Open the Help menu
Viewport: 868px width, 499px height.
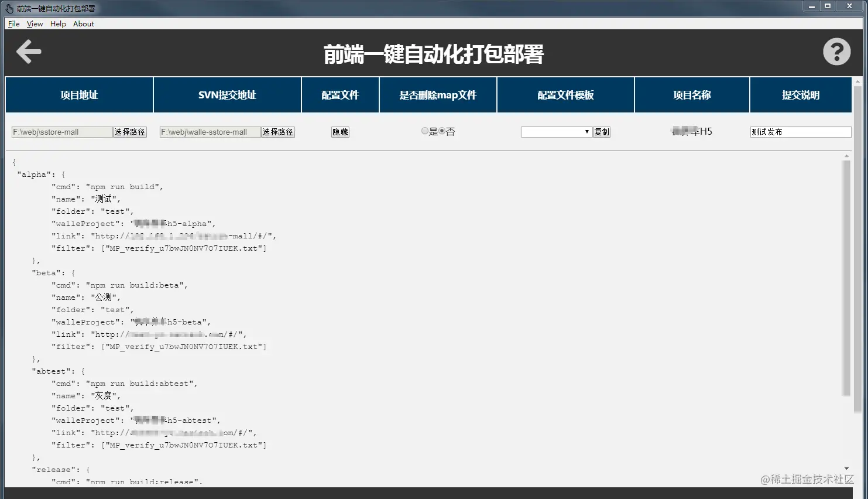(58, 24)
